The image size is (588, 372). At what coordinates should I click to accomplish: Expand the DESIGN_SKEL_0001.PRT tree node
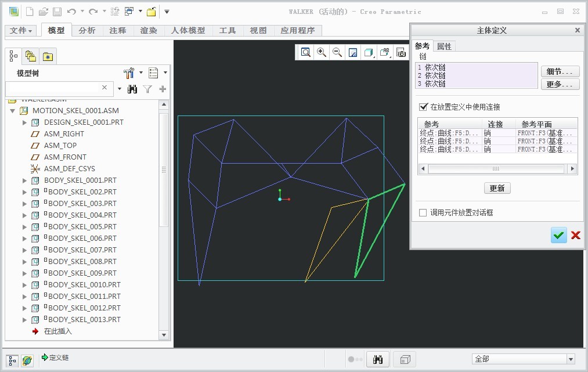(x=24, y=122)
